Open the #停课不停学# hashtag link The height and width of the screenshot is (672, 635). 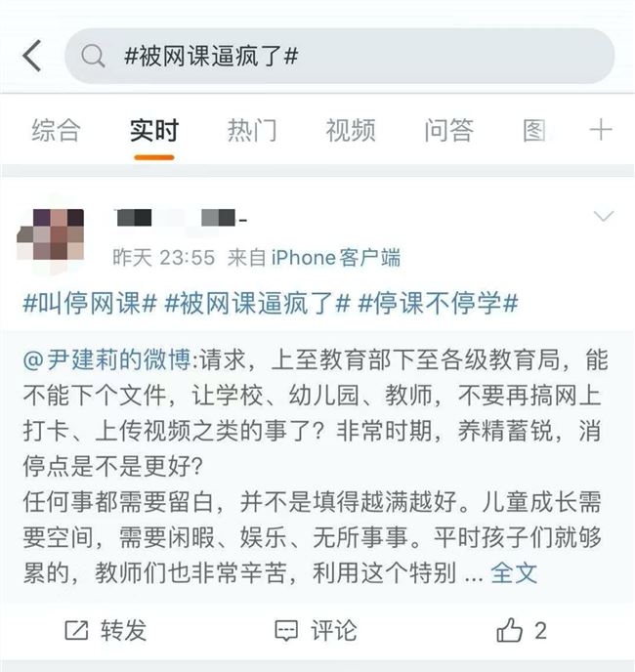438,304
